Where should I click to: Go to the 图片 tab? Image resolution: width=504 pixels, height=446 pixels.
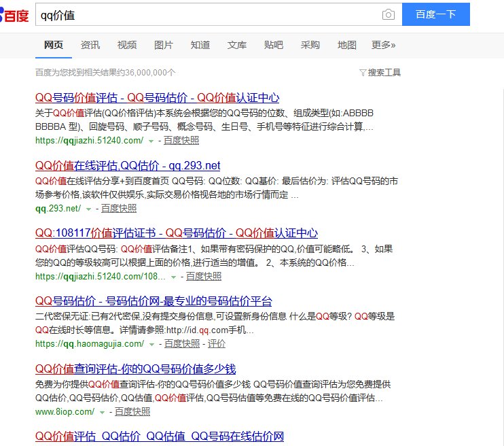[164, 45]
